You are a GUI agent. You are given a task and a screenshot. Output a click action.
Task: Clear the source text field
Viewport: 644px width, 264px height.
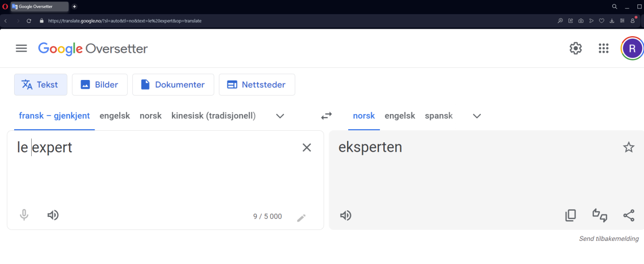pos(306,147)
